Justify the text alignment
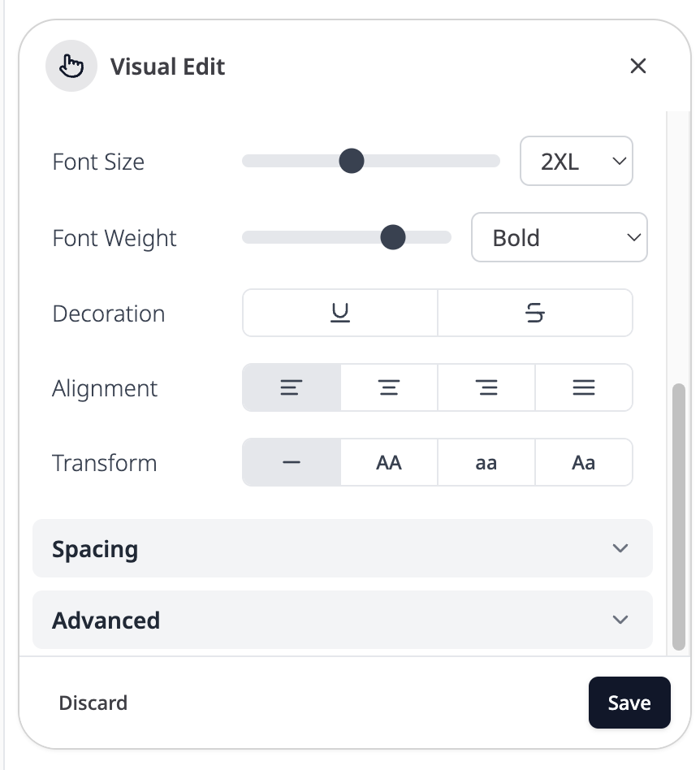This screenshot has width=700, height=770. [x=583, y=388]
